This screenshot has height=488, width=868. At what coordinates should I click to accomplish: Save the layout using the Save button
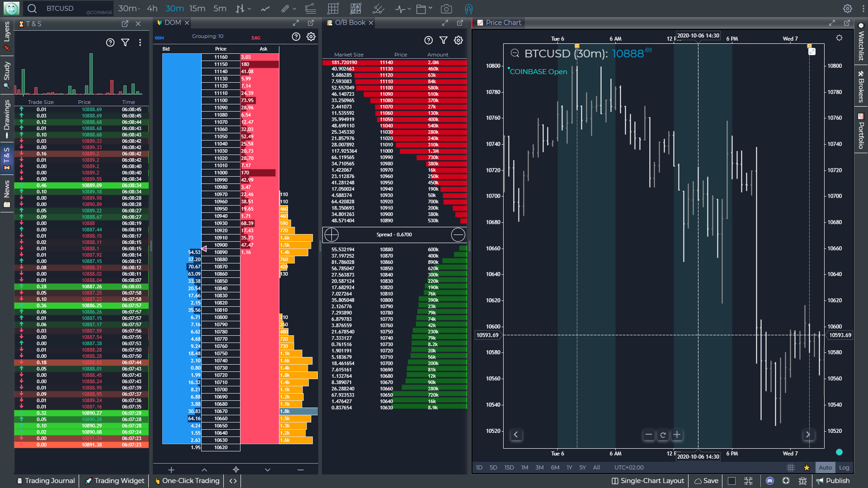[x=706, y=481]
